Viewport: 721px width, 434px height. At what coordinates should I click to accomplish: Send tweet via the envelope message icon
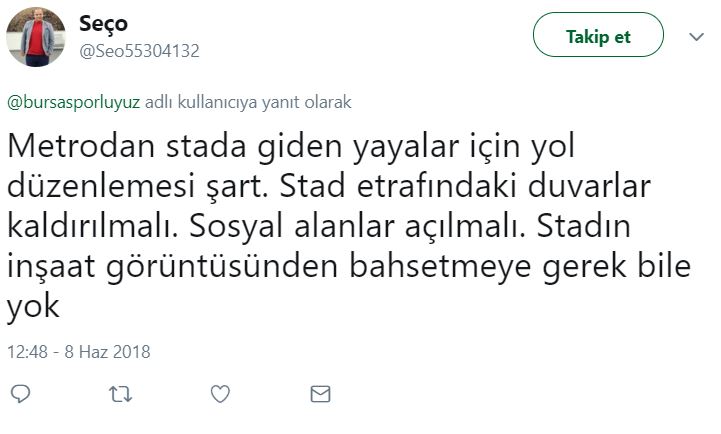[x=320, y=394]
